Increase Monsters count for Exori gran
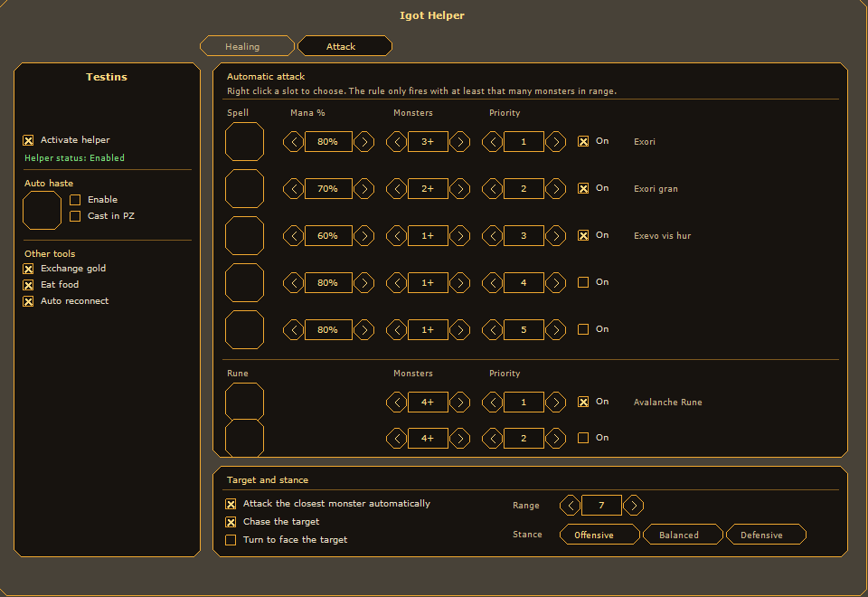The width and height of the screenshot is (868, 597). 460,189
